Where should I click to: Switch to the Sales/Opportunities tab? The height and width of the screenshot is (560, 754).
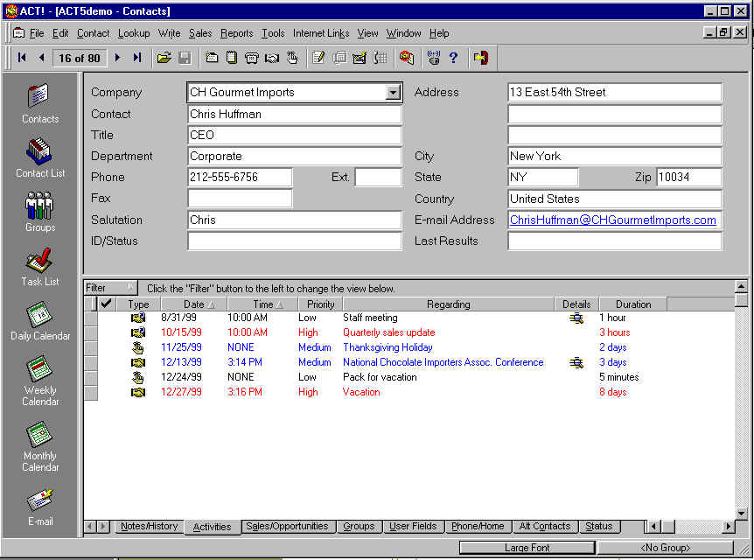click(287, 527)
